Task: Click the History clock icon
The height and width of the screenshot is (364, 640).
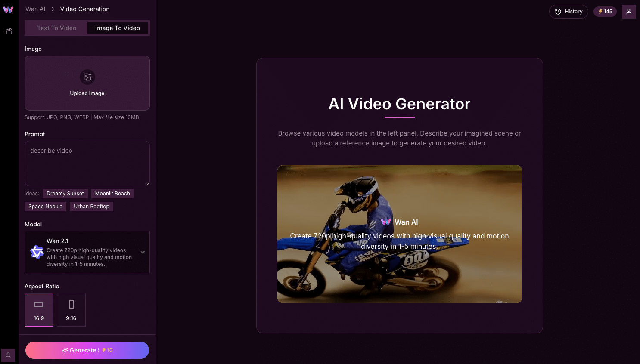Action: [x=558, y=12]
